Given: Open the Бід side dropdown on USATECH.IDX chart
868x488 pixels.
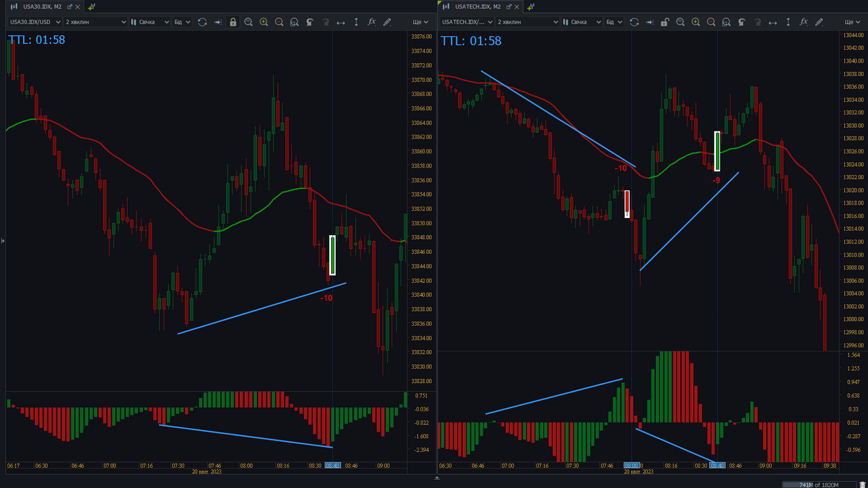Looking at the screenshot, I should [614, 22].
